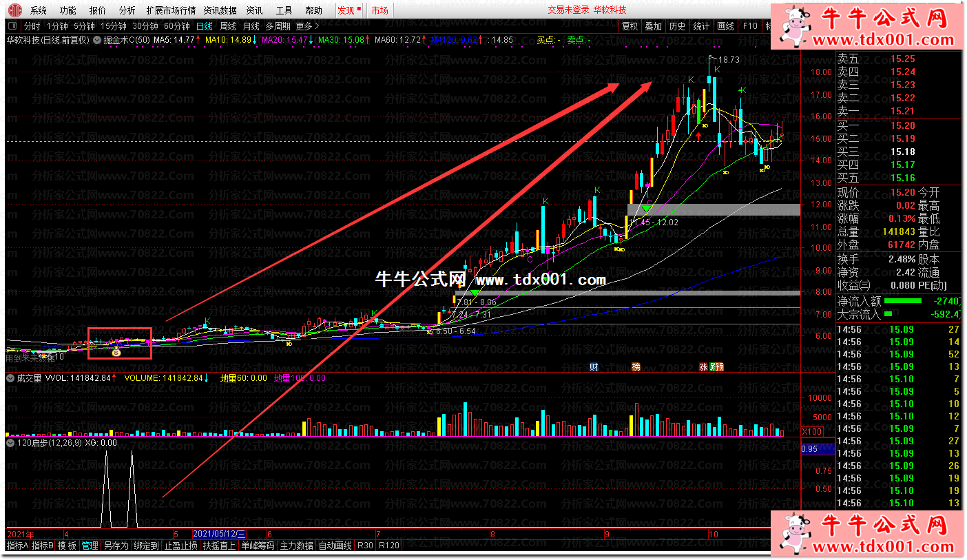Open F10 company information
Viewport: 967px width, 560px height.
[749, 26]
